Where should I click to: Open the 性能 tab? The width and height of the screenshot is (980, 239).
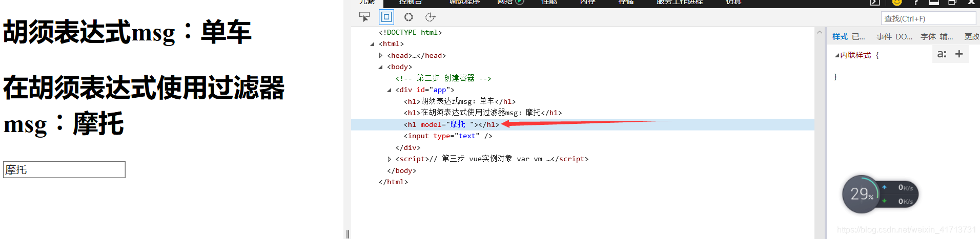549,2
